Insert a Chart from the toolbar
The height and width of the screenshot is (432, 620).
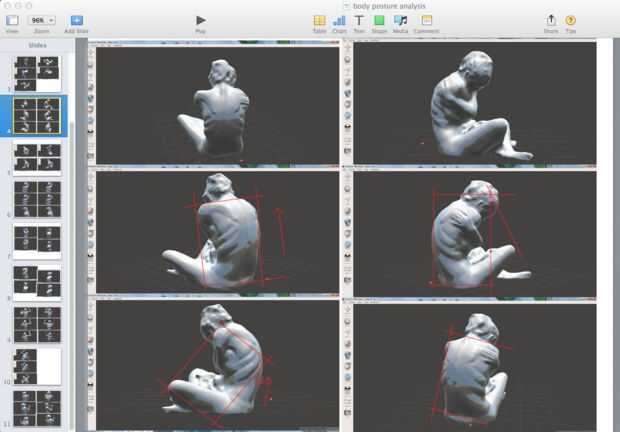pos(339,21)
